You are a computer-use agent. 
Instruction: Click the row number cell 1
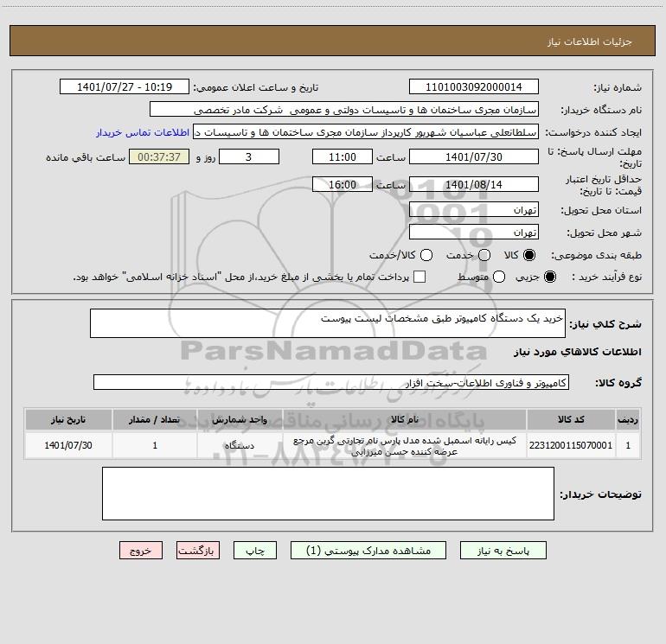click(628, 445)
